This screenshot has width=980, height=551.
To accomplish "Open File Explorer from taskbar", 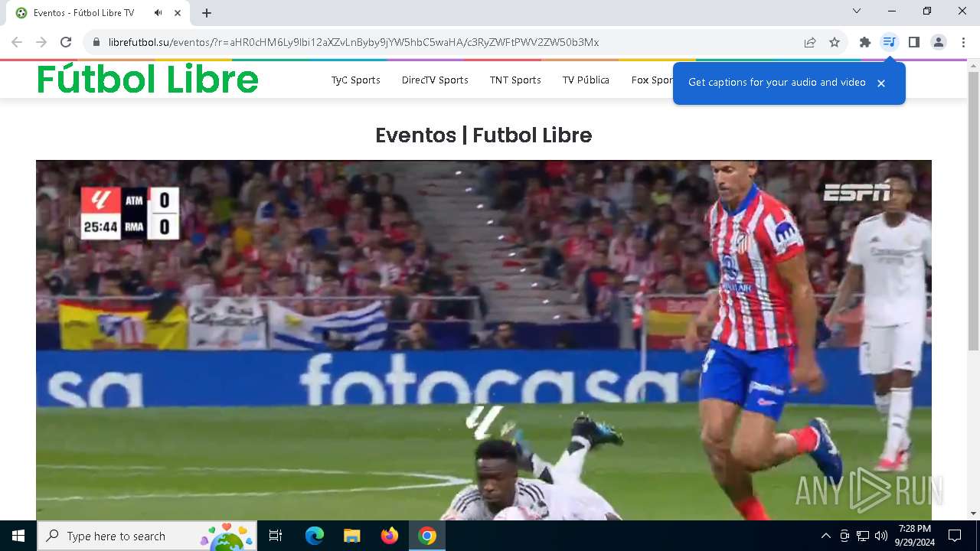I will tap(351, 536).
